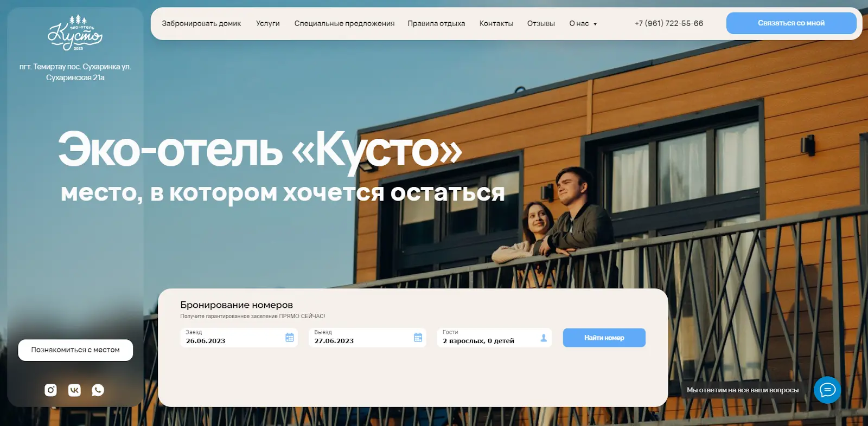This screenshot has width=868, height=426.
Task: Click the Мы ответим на все ваши вопросы label
Action: (x=743, y=390)
